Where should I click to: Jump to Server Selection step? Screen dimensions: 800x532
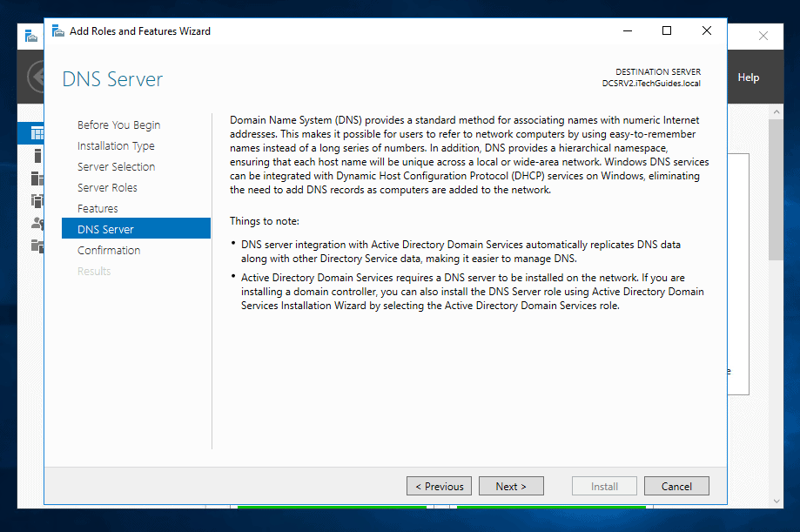click(x=117, y=167)
